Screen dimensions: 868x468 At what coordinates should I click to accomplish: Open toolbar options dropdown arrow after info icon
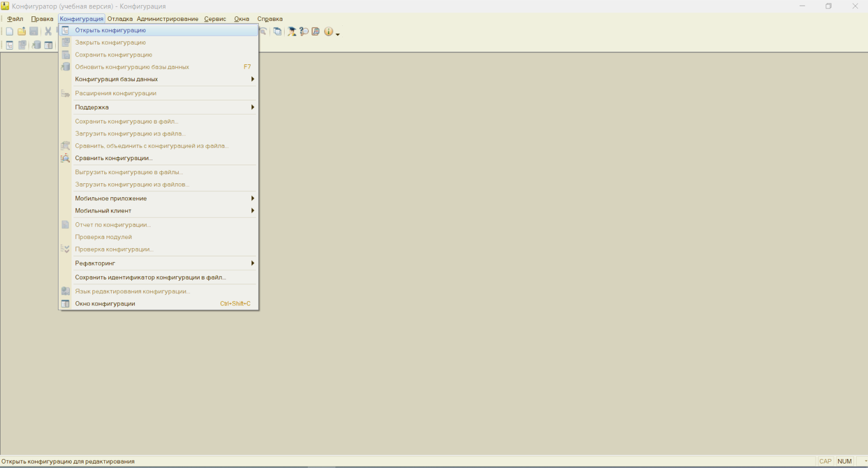point(338,34)
